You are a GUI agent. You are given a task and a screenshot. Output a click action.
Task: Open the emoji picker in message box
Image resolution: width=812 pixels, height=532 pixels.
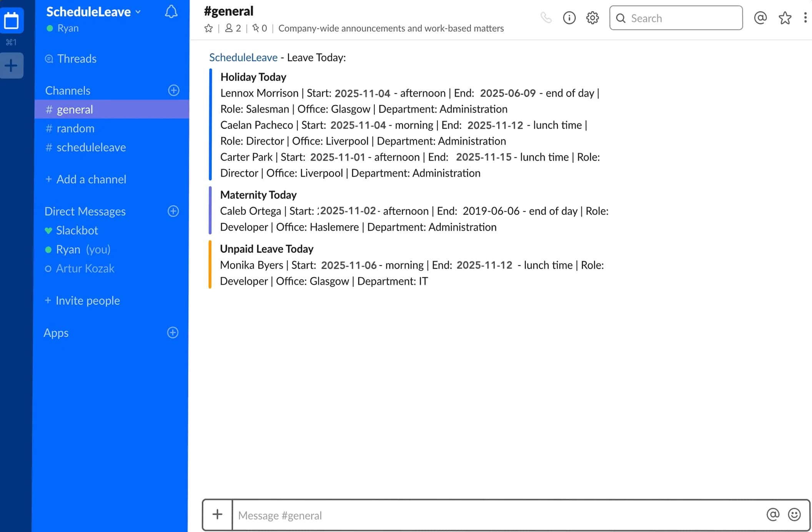[794, 514]
